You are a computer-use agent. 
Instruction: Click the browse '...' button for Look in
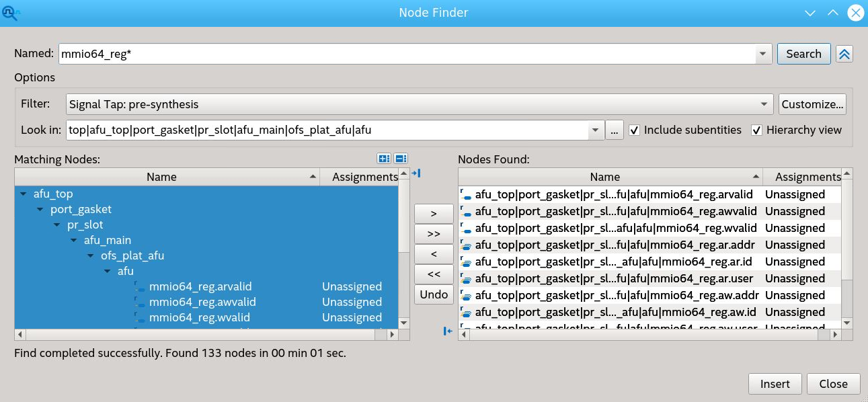tap(614, 130)
